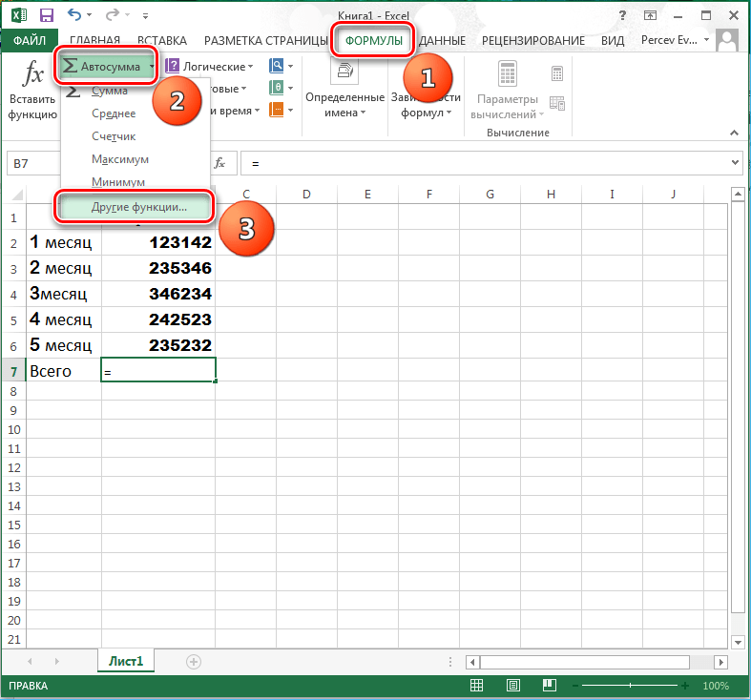
Task: Expand the Date and Time functions dropdown
Action: [258, 111]
